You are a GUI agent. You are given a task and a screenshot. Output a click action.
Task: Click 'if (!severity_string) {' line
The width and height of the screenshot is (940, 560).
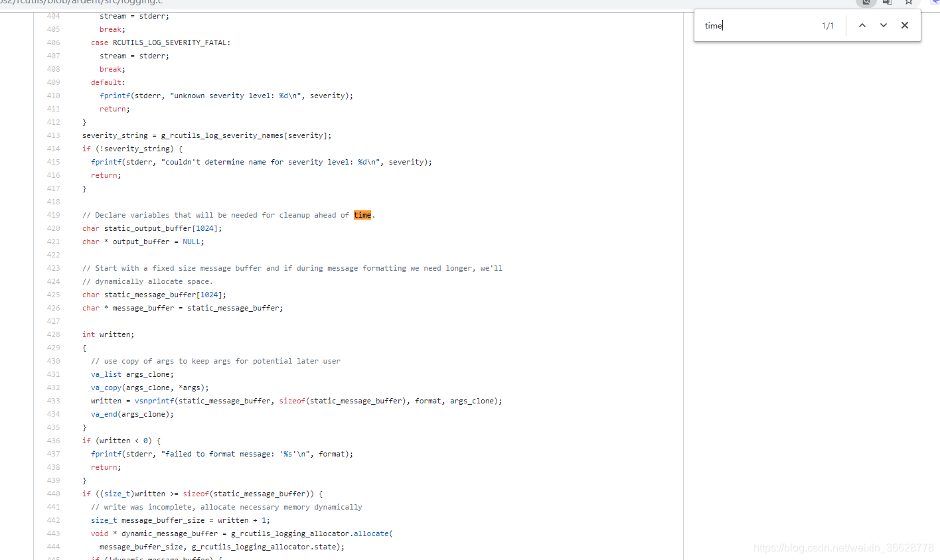point(132,149)
